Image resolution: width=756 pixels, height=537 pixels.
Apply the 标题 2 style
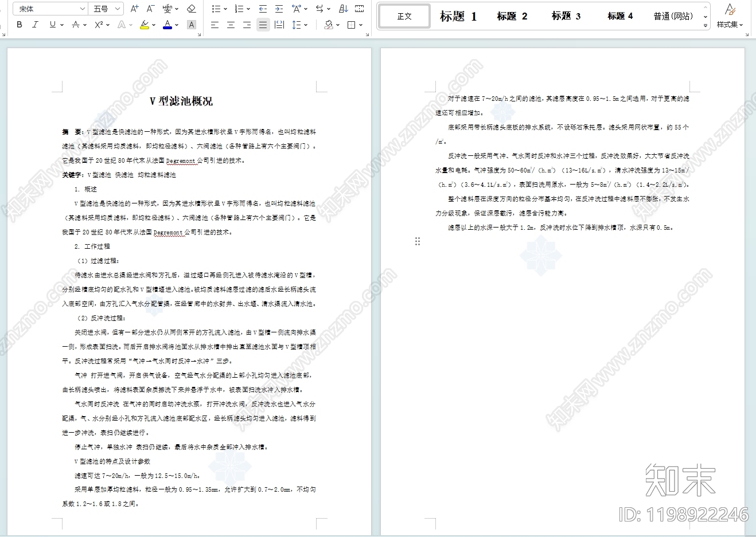(512, 16)
